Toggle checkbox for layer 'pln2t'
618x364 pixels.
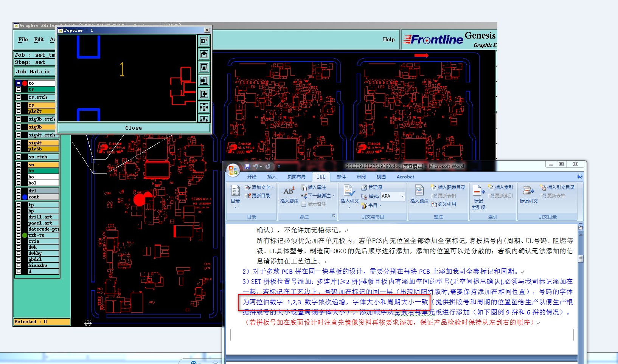coord(19,111)
